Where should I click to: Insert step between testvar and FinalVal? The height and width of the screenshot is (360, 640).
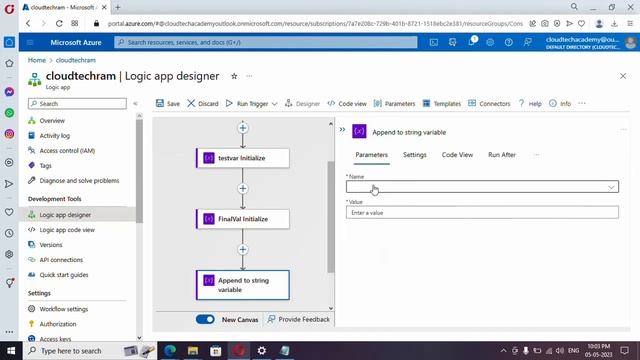click(x=243, y=189)
